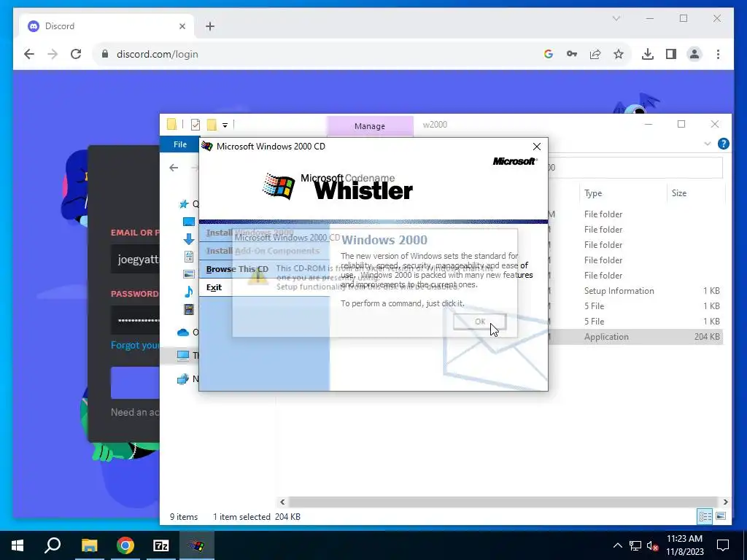This screenshot has width=747, height=560.
Task: Open the Manage tab in File Explorer
Action: tap(370, 126)
